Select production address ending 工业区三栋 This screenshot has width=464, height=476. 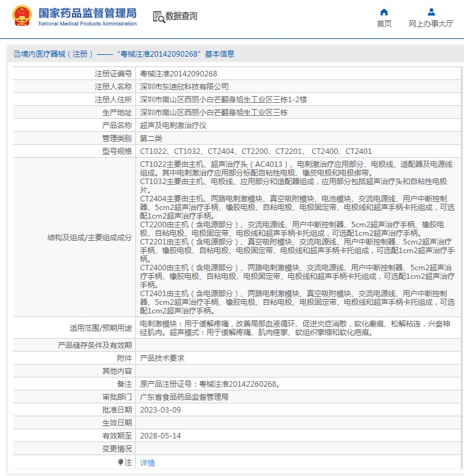pyautogui.click(x=214, y=113)
